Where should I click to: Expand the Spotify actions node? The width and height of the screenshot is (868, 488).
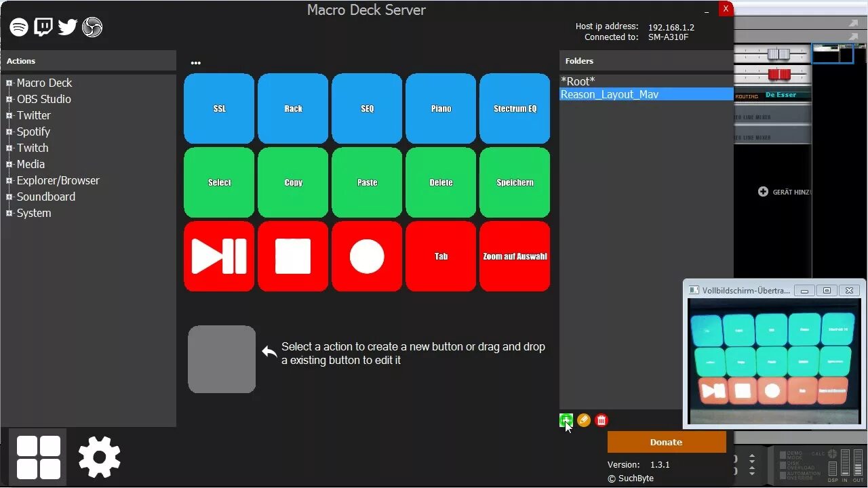(x=9, y=132)
